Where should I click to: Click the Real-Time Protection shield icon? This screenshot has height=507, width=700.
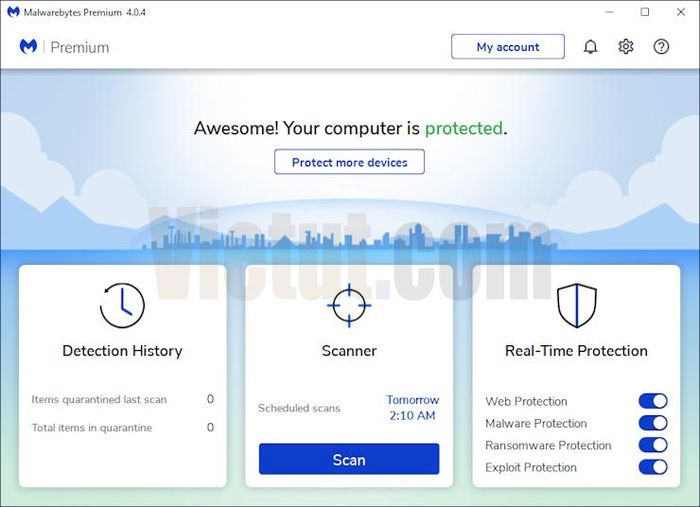pos(577,305)
